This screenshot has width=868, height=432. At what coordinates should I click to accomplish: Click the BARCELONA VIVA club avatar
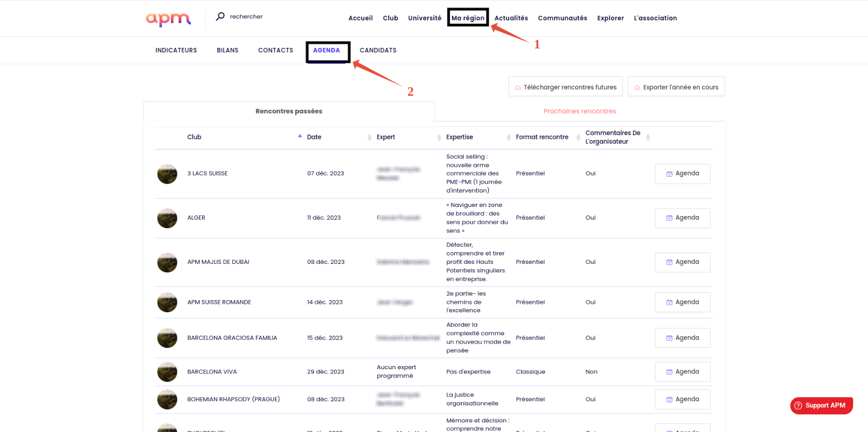[167, 372]
